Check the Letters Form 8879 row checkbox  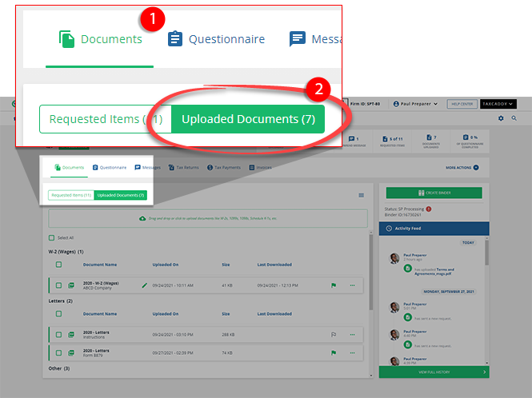58,353
